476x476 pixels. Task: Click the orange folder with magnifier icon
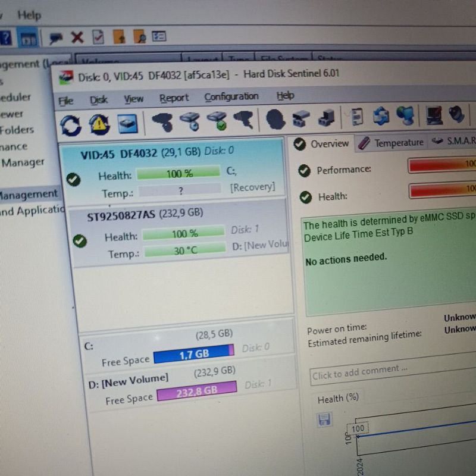[139, 36]
